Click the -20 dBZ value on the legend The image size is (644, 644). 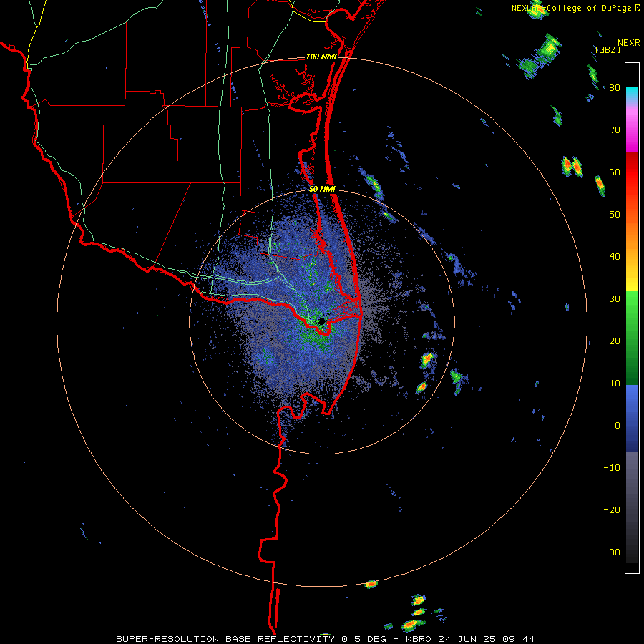pos(612,510)
